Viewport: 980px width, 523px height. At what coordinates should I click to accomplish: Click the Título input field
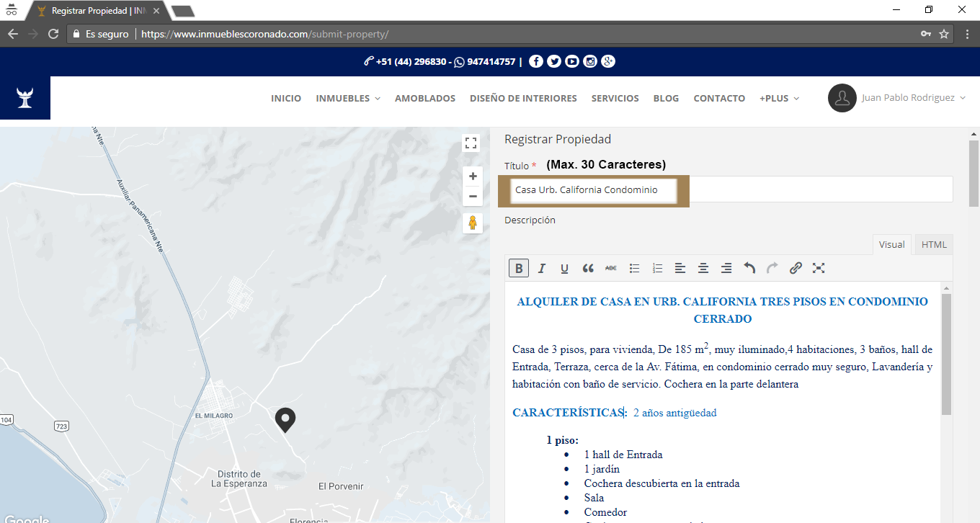click(x=728, y=190)
